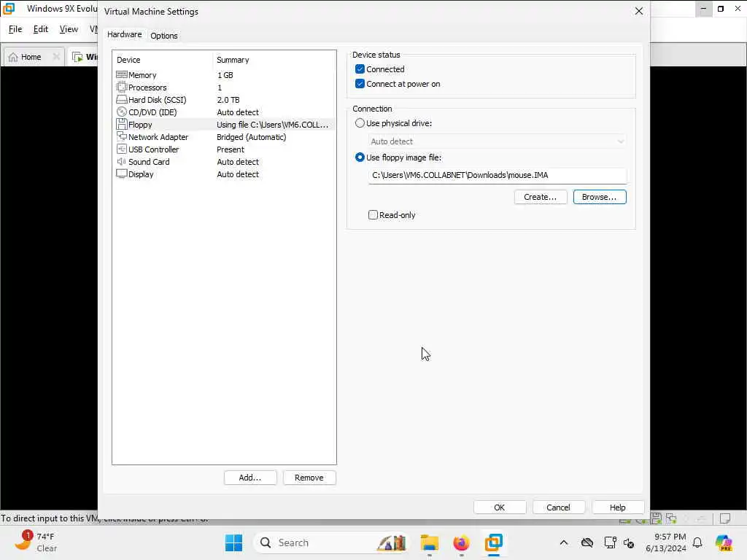The image size is (747, 560).
Task: Click the "1 GB" memory summary
Action: [x=225, y=75]
